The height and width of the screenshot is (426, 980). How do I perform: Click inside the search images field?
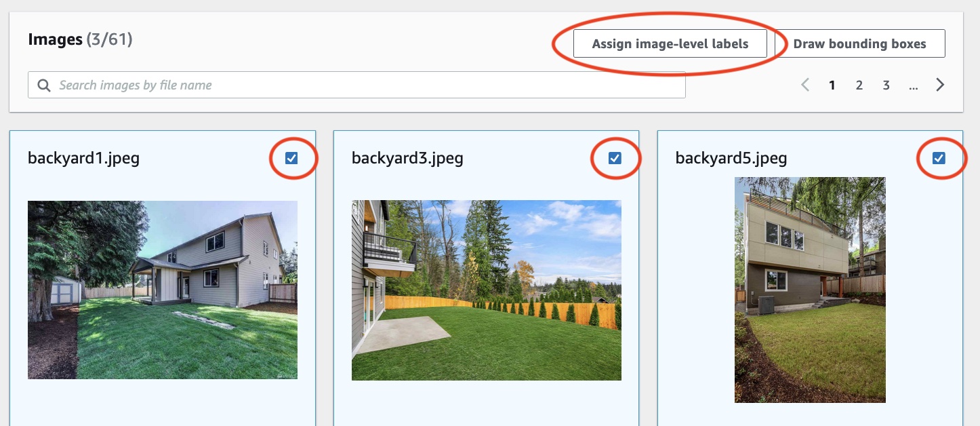(271, 84)
